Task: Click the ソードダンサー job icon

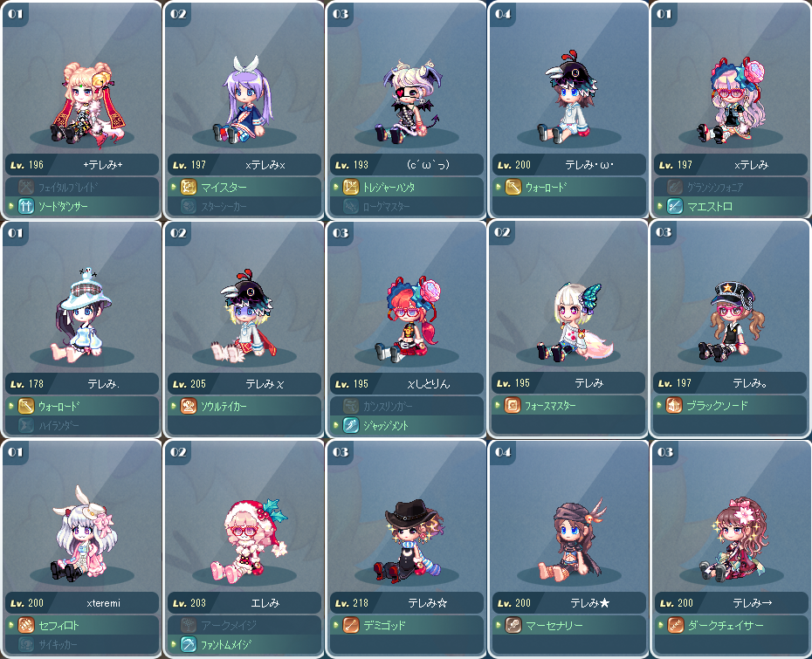Action: [26, 206]
